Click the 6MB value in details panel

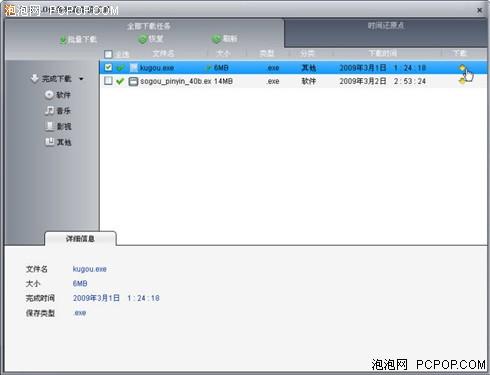(x=80, y=283)
